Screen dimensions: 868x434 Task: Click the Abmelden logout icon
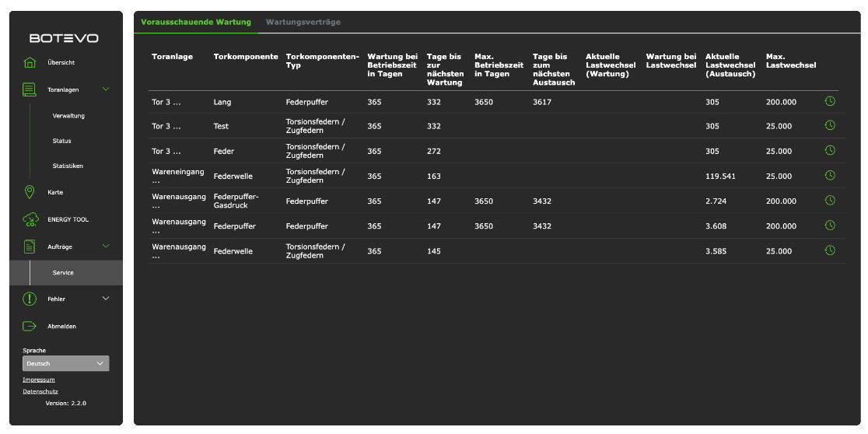pos(30,326)
